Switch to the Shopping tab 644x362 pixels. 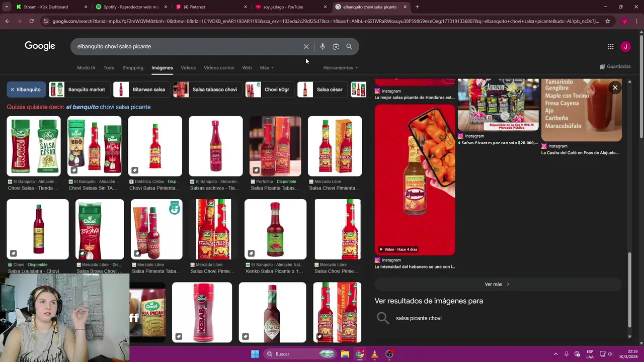coord(133,67)
